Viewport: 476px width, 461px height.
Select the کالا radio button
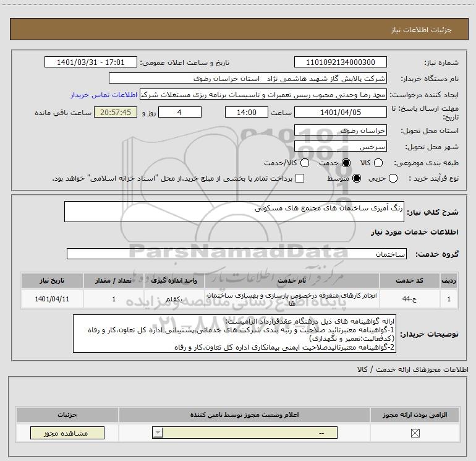pos(378,163)
